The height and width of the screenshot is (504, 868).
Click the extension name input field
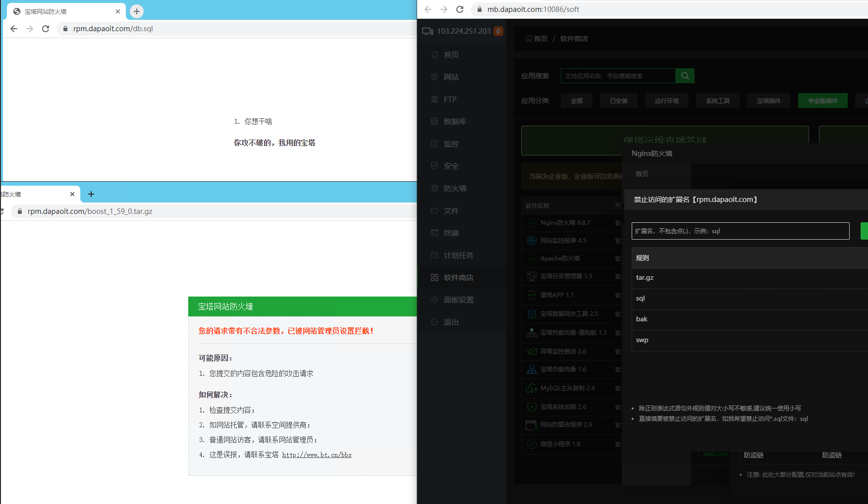point(740,231)
